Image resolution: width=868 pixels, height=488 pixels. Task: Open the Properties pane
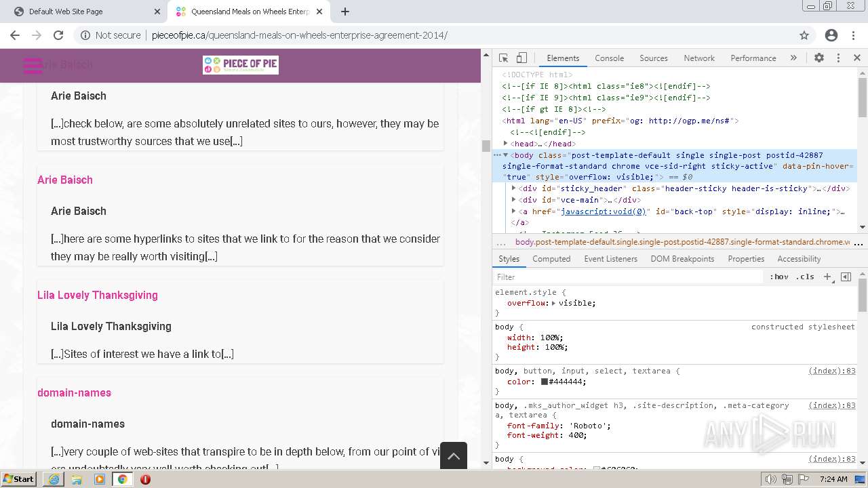coord(746,259)
